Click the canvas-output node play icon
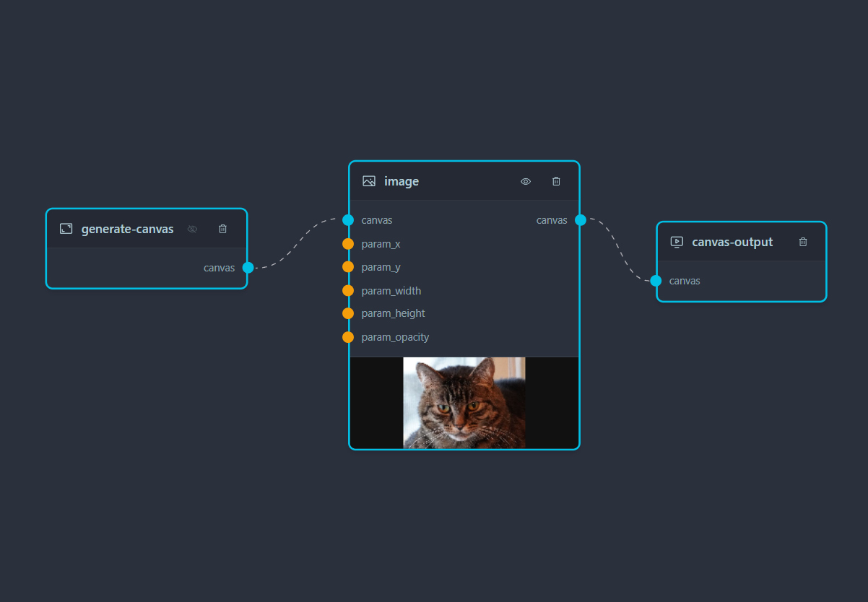 pos(677,242)
